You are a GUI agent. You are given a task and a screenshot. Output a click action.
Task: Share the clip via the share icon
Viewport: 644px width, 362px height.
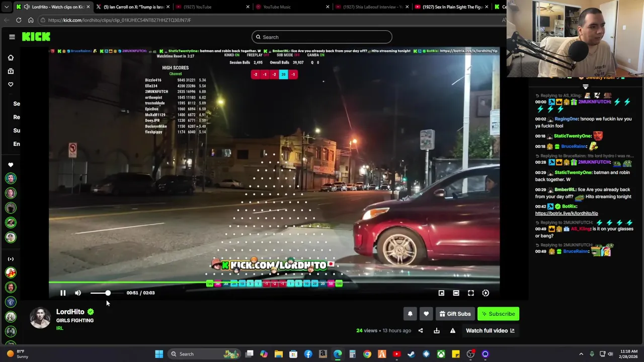[x=421, y=330]
